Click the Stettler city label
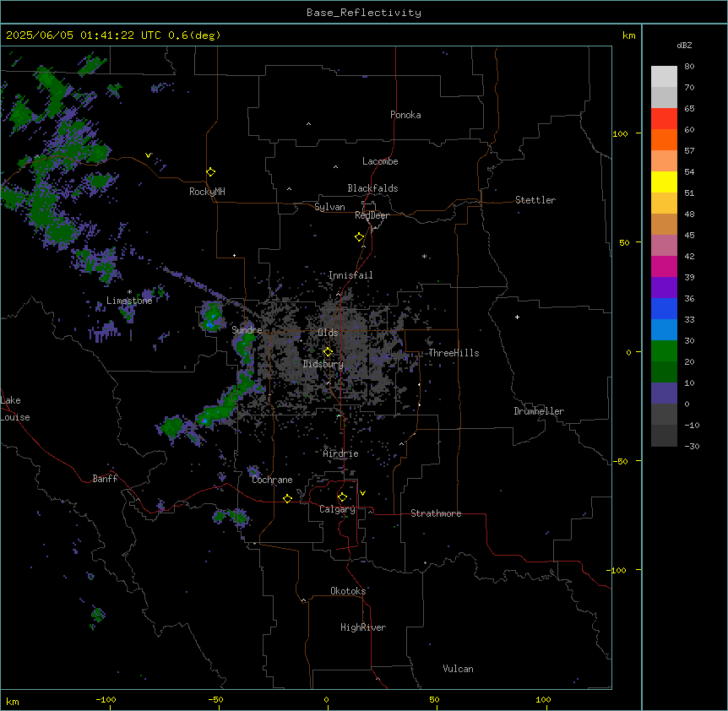The width and height of the screenshot is (728, 711). pos(535,200)
